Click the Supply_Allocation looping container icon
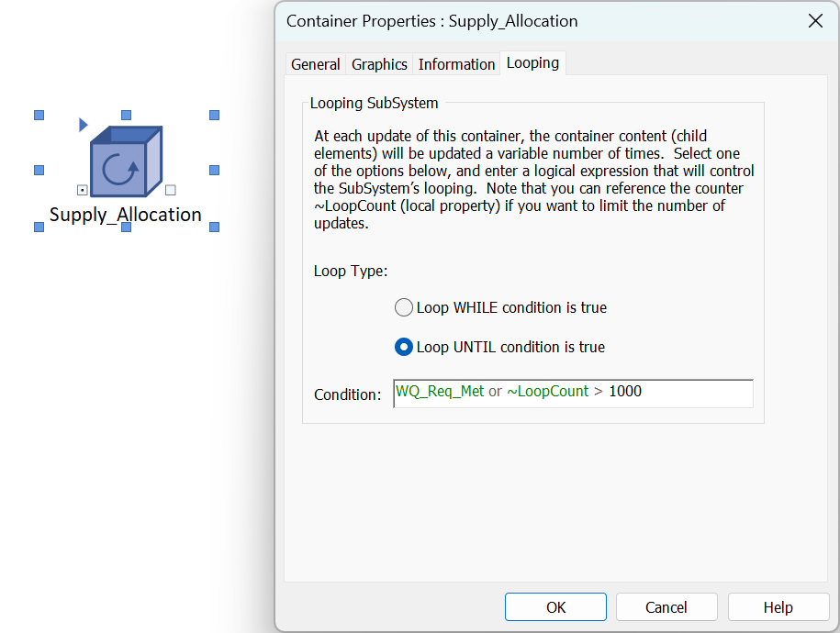 [x=127, y=161]
